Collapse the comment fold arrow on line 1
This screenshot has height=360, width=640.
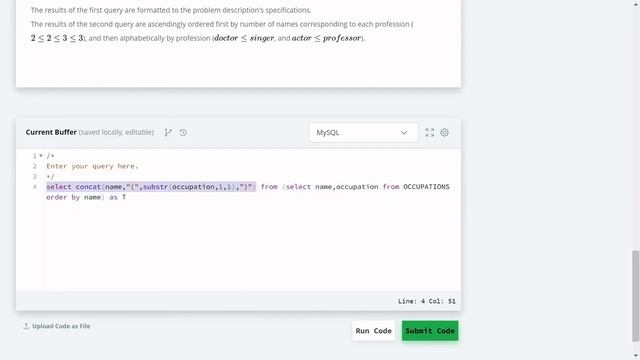point(41,156)
